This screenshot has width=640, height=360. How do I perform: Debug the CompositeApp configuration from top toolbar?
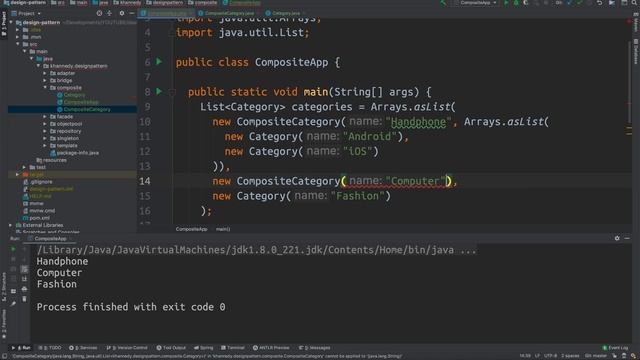point(516,3)
